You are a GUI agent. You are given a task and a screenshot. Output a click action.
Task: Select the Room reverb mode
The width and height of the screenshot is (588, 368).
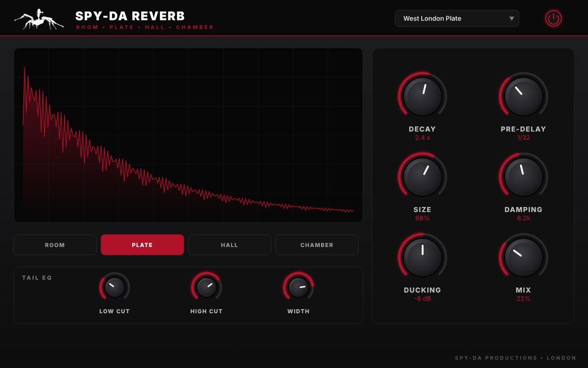(55, 245)
